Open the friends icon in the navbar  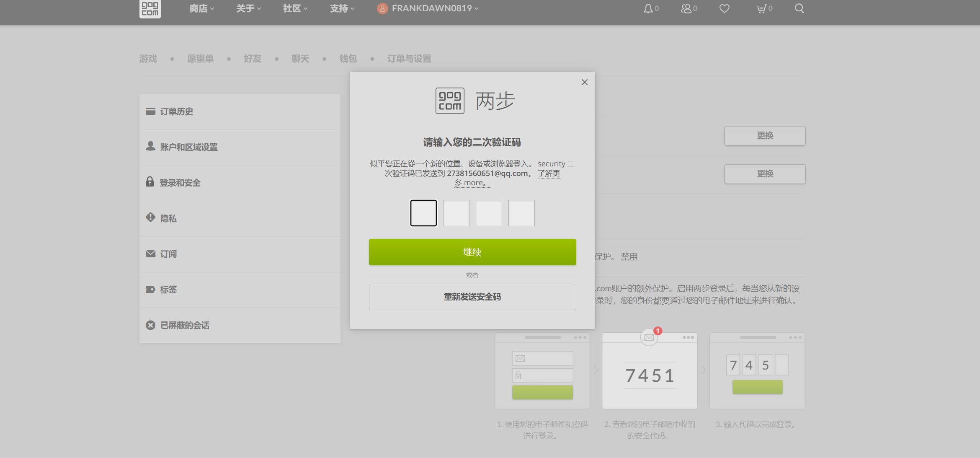[x=686, y=8]
